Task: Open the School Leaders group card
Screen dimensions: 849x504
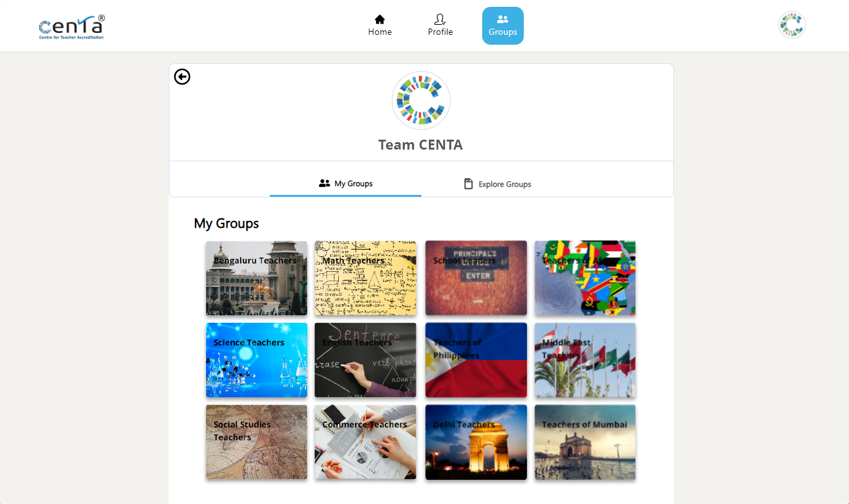Action: (x=476, y=278)
